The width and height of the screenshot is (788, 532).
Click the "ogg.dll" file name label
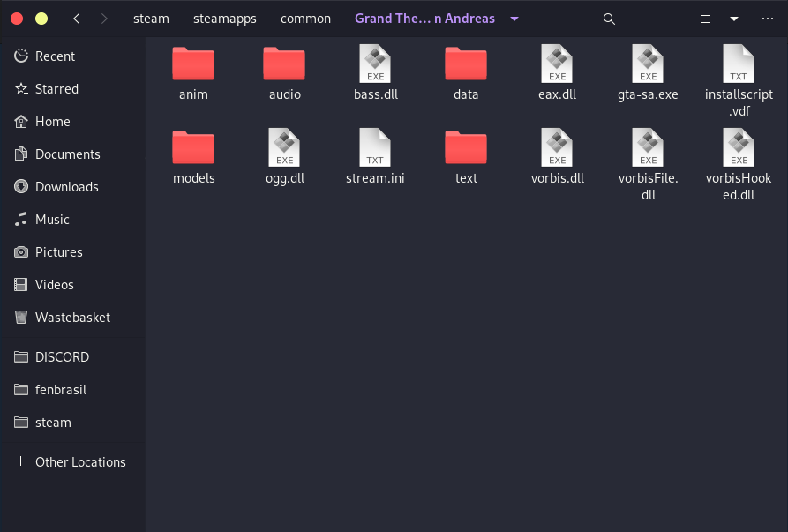[285, 178]
